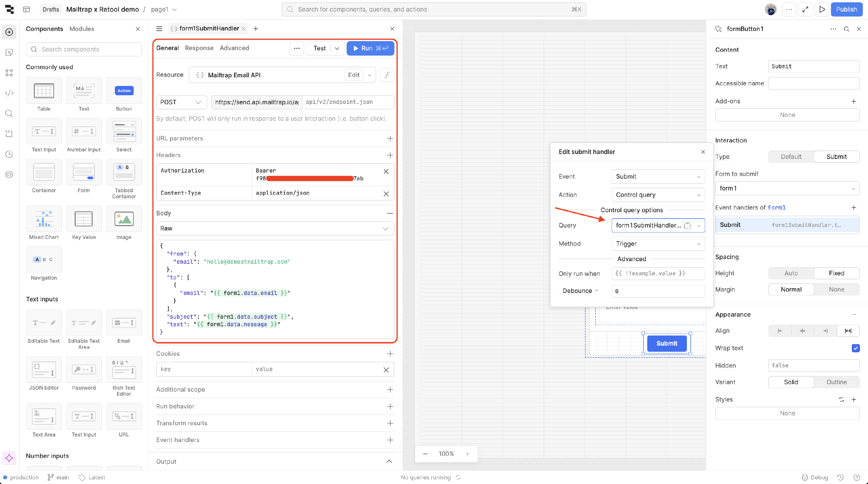The height and width of the screenshot is (484, 868).
Task: Open formButton1 inspector ellipsis menu
Action: tap(834, 29)
